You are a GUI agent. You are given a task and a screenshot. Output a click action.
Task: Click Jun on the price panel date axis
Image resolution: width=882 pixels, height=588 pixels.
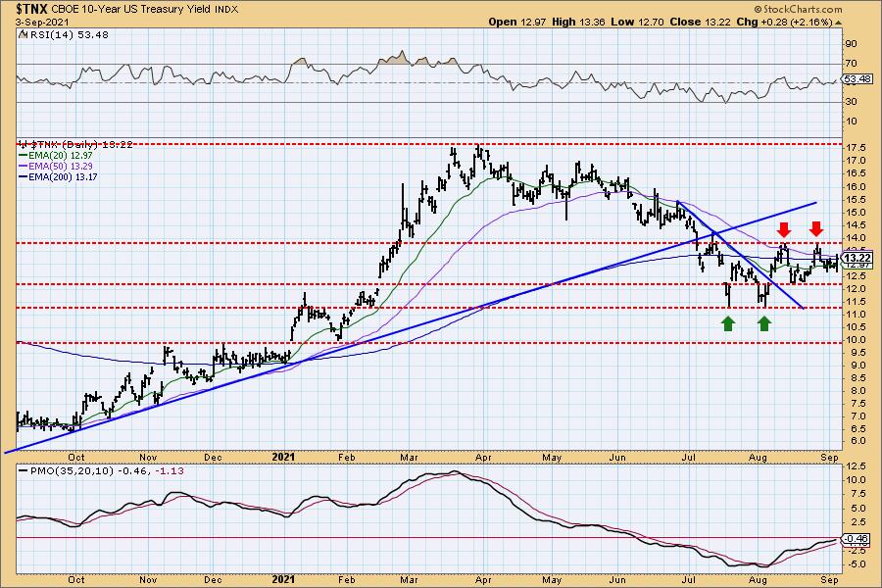tap(617, 458)
